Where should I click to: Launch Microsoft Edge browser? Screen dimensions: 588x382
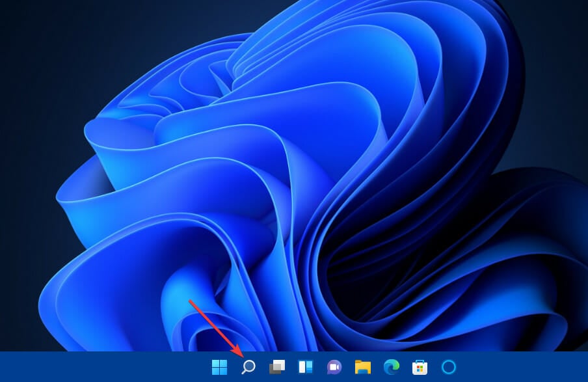click(391, 367)
